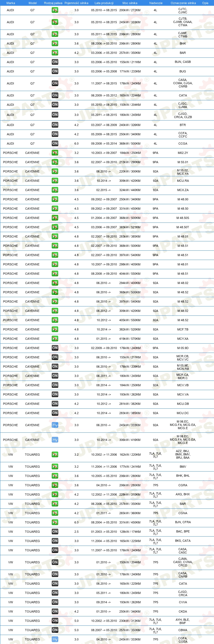Screen dimensions: 214x644
Task: Click ON diesel icon in Cayenne MCU.DC row
Action: pyautogui.click(x=55, y=413)
